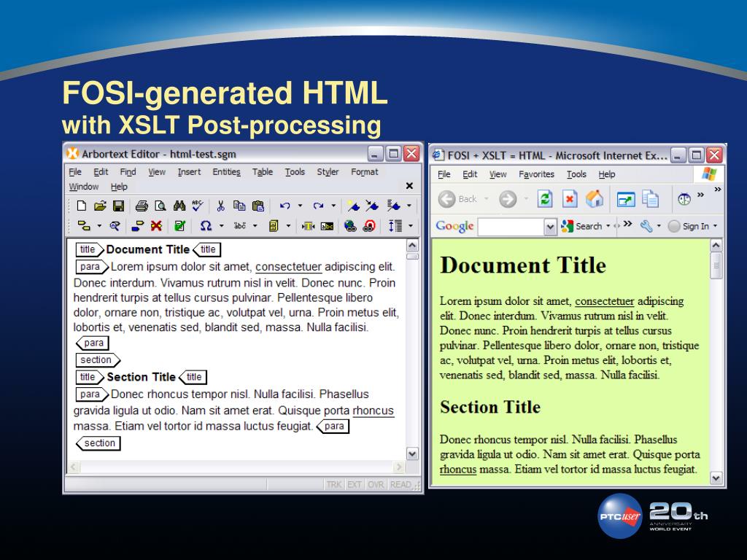Viewport: 747px width, 560px height.
Task: Click the Forward arrow in Internet Explorer
Action: 508,198
